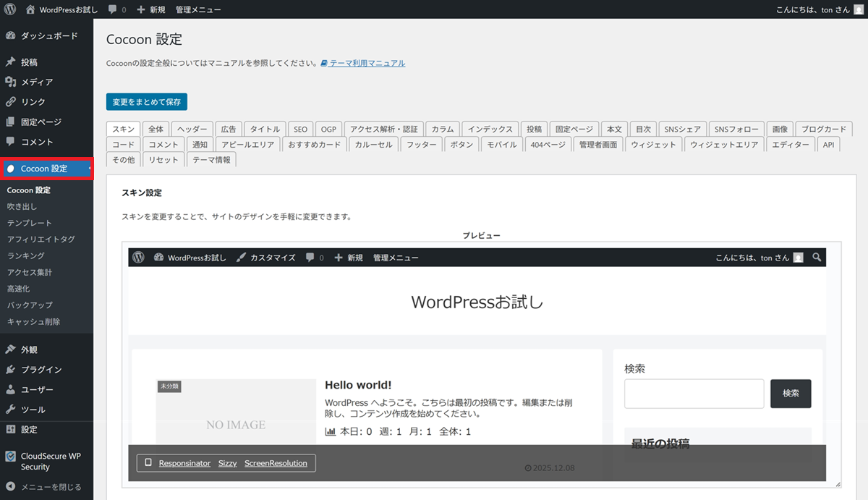
Task: Open CloudSecure WP Security icon
Action: tap(10, 457)
